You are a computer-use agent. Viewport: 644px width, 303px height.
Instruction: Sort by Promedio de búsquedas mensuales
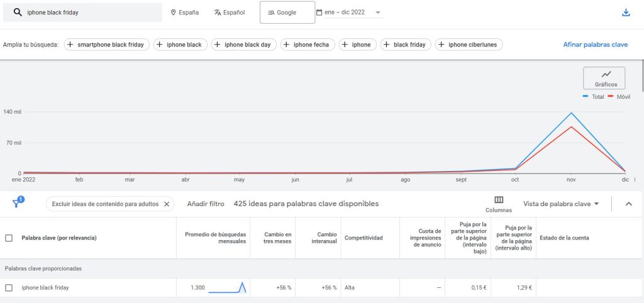tap(215, 238)
